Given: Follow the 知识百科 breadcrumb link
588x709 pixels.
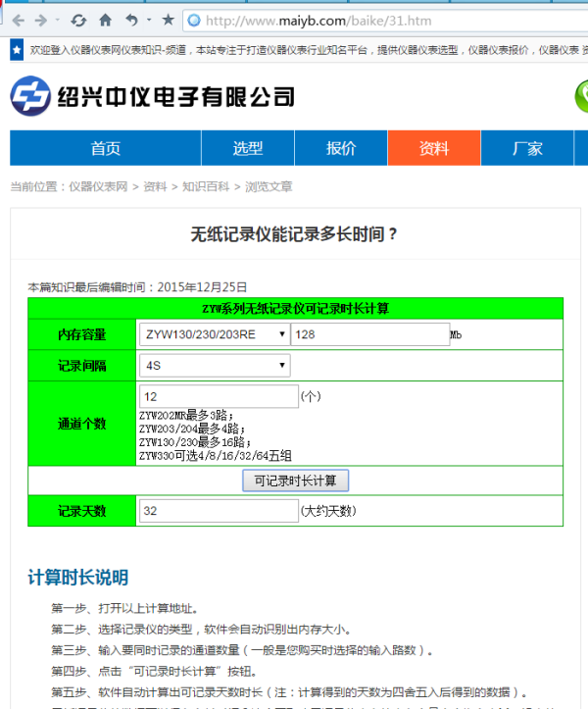Looking at the screenshot, I should 206,186.
